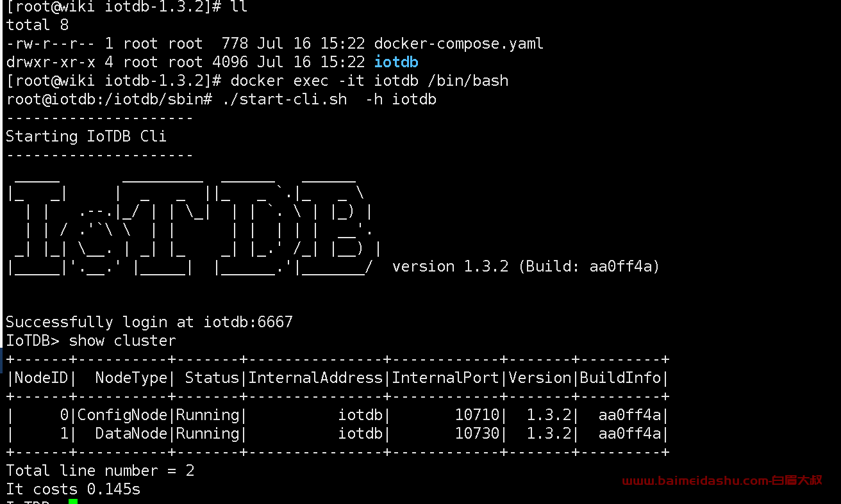The width and height of the screenshot is (841, 504).
Task: Click port value 10710
Action: (x=477, y=415)
